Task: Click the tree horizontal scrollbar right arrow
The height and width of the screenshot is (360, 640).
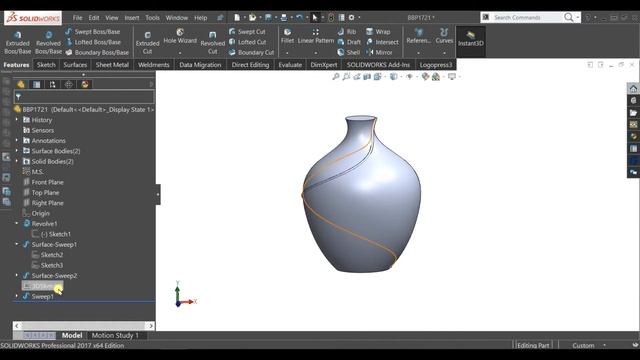Action: coord(151,326)
